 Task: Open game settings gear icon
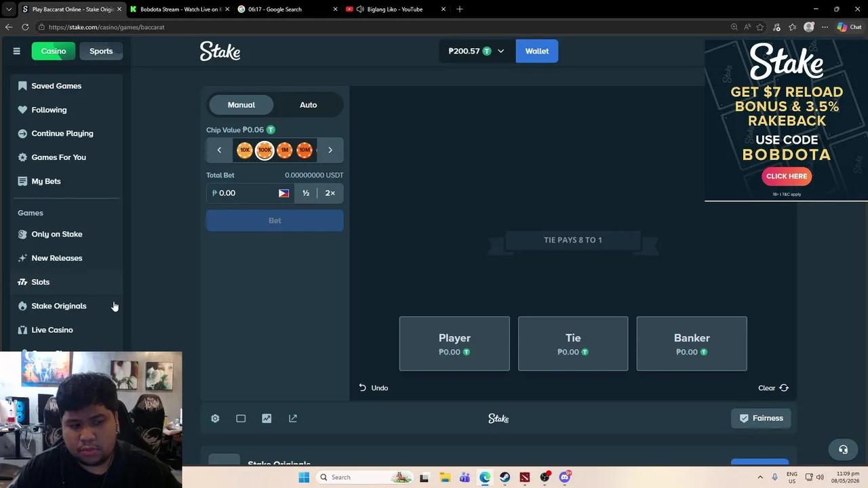(215, 418)
